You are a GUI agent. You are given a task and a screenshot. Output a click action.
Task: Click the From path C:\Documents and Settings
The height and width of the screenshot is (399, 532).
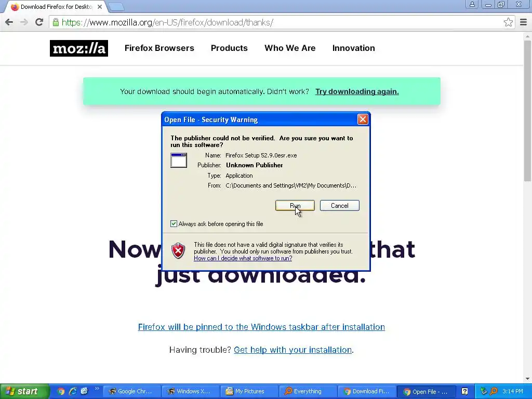tap(291, 185)
